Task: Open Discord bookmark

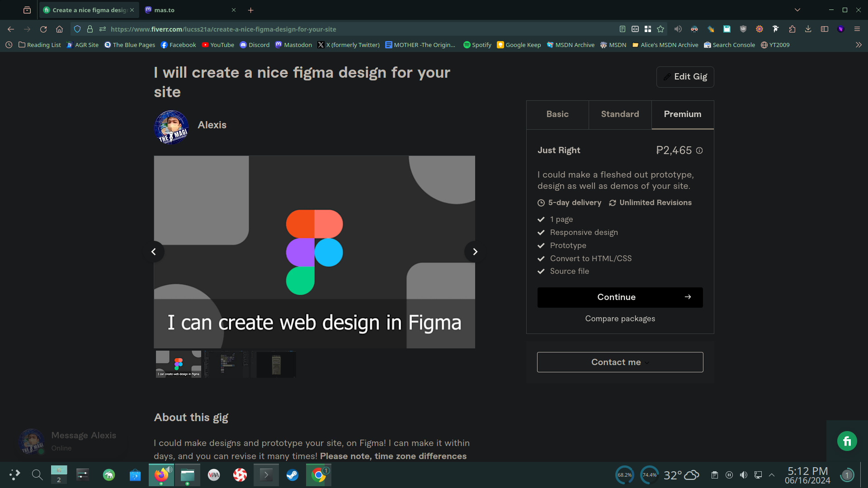Action: click(x=255, y=45)
